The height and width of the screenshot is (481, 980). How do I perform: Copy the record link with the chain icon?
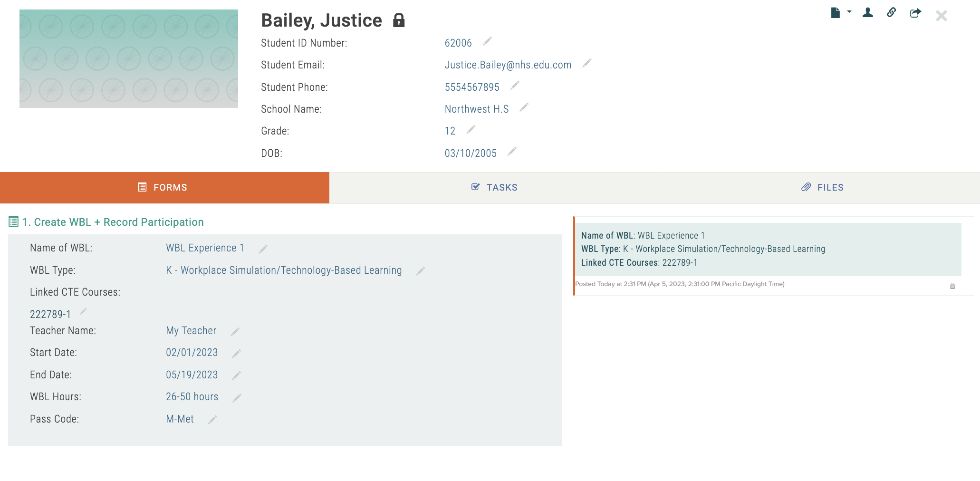click(892, 12)
